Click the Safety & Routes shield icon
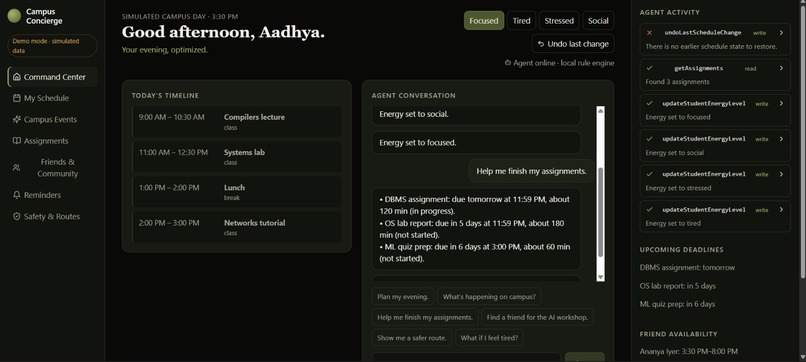This screenshot has height=362, width=806. click(x=17, y=216)
